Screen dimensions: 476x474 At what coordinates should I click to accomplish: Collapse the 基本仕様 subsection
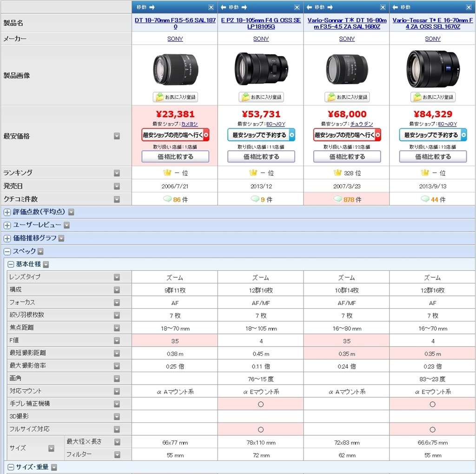point(11,264)
